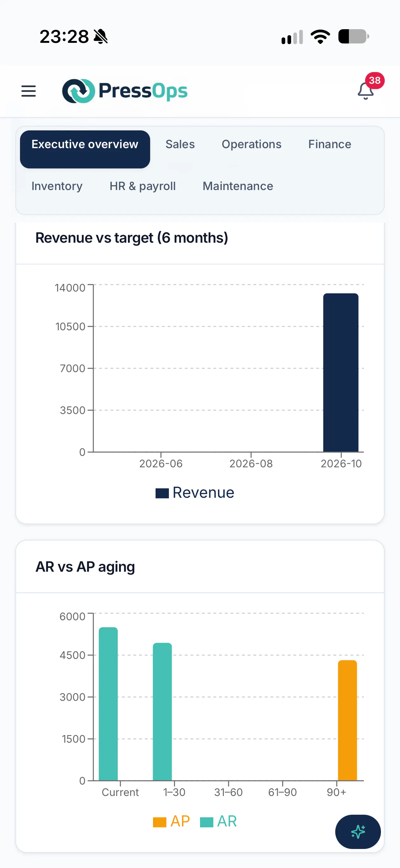Open the hamburger navigation menu
The image size is (400, 868).
click(29, 91)
